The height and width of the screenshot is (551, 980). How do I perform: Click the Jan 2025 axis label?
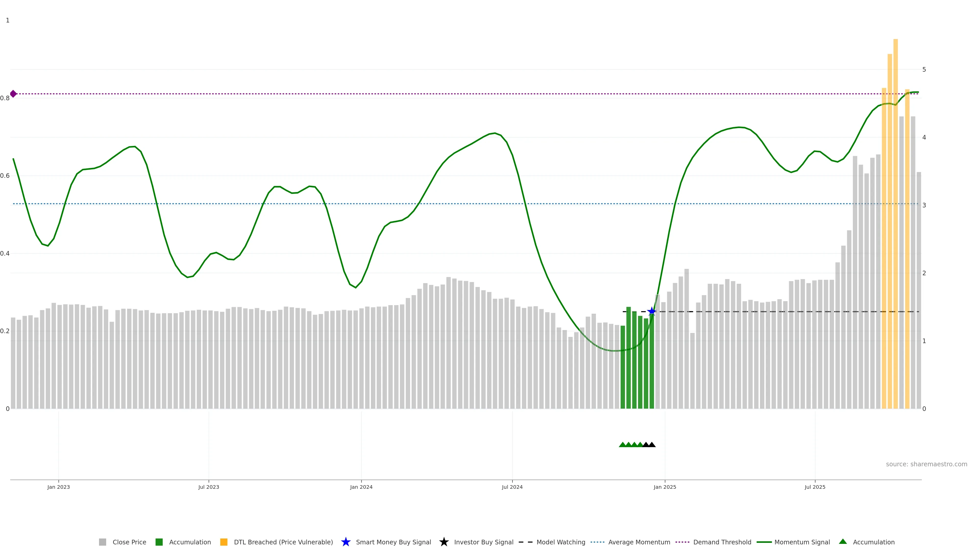665,487
